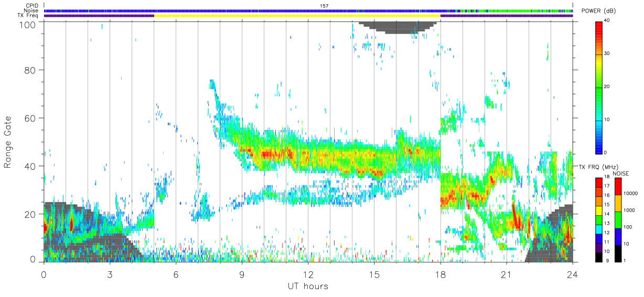This screenshot has height=297, width=644.
Task: Click the 10000 label on NOISE bar
Action: [630, 194]
